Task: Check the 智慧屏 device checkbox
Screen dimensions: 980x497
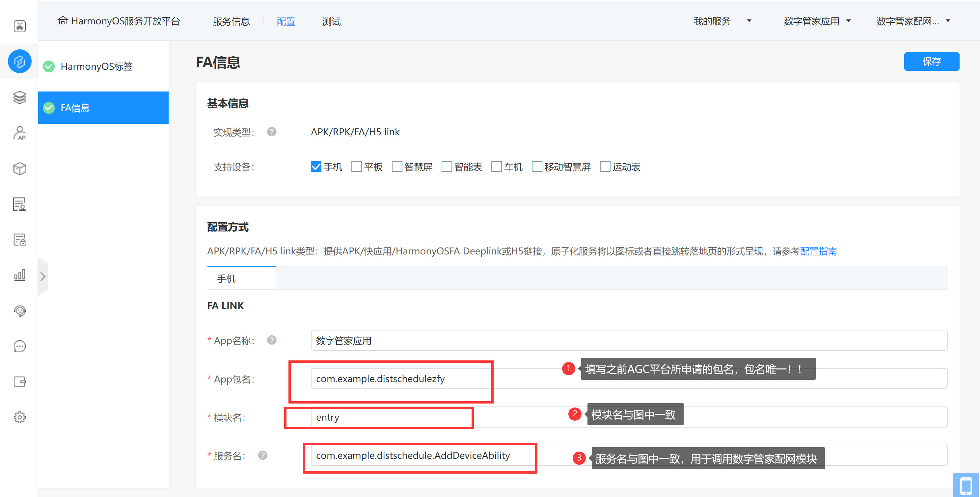Action: pos(397,167)
